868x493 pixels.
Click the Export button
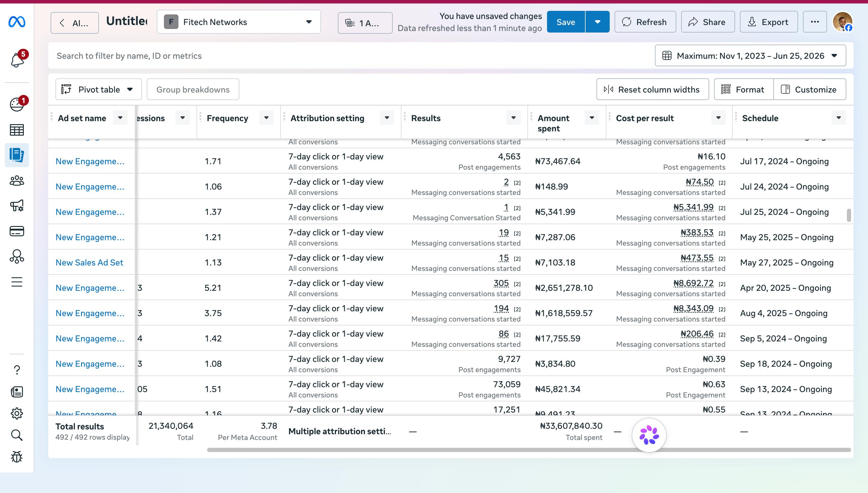coord(769,22)
